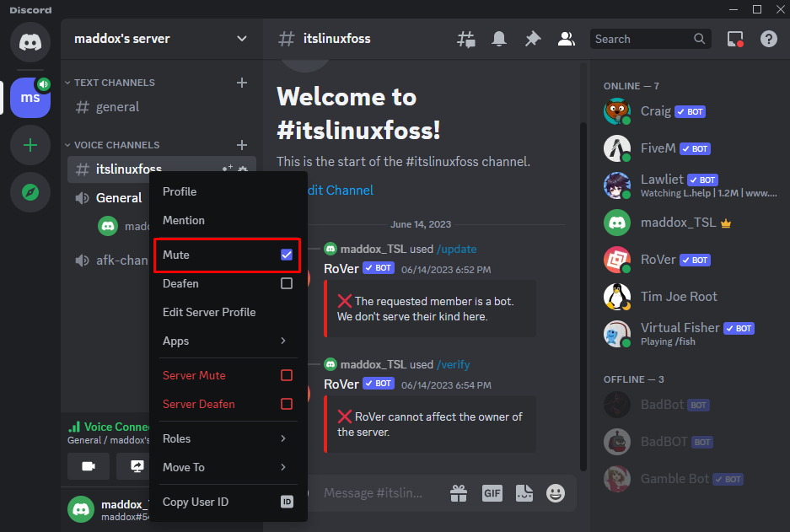Open Threads icon in channel header

click(x=466, y=40)
